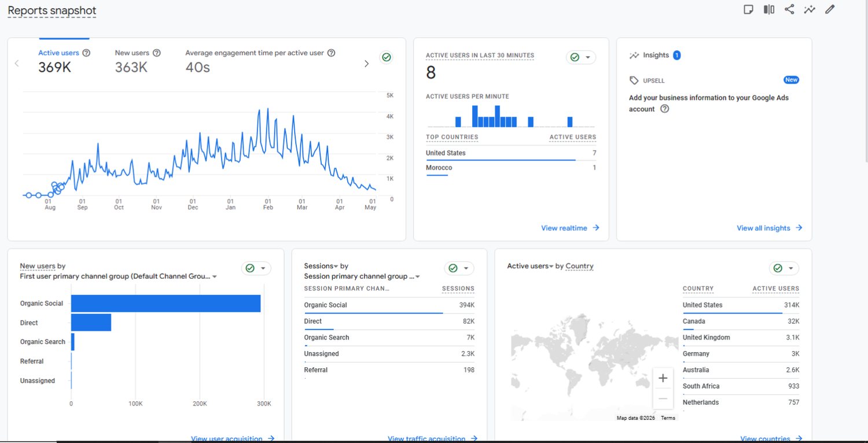Change the Active users metric on the map card
This screenshot has height=443, width=868.
click(x=530, y=266)
